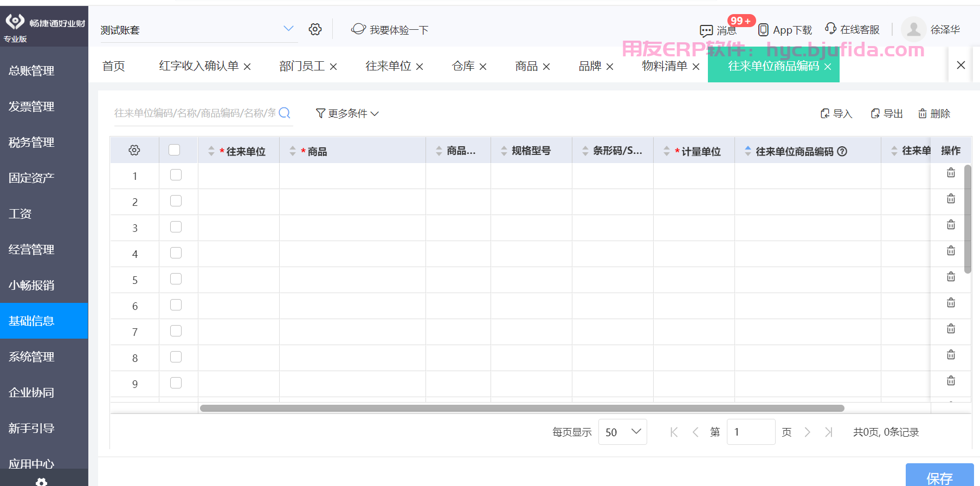Screen dimensions: 980x486
Task: Click the 导出 export button
Action: point(887,113)
